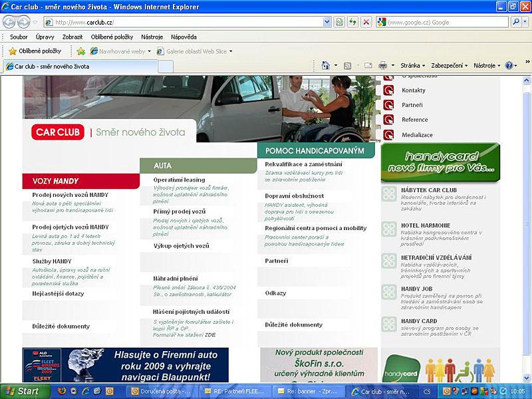Expand the Home button dropdown arrow
The image size is (532, 399).
click(x=336, y=65)
